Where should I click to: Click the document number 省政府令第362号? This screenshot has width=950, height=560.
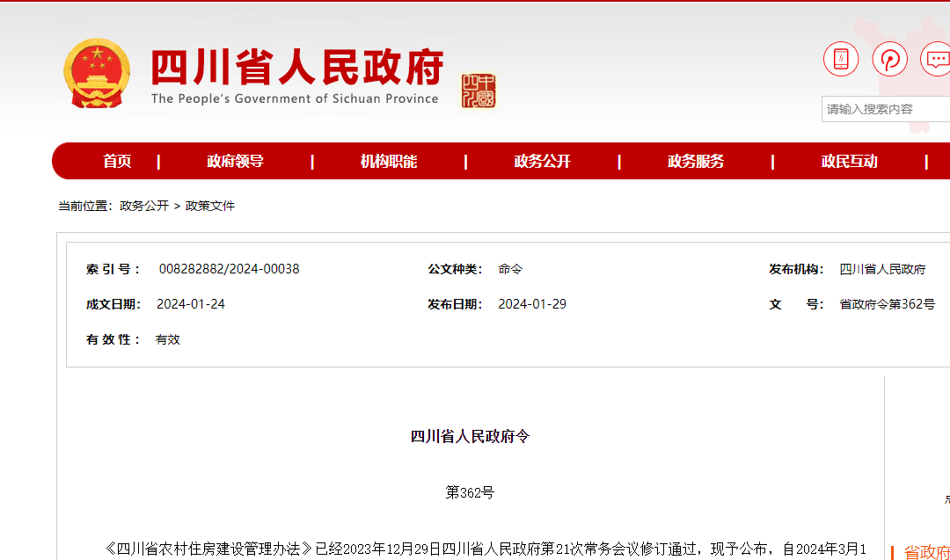tap(887, 304)
